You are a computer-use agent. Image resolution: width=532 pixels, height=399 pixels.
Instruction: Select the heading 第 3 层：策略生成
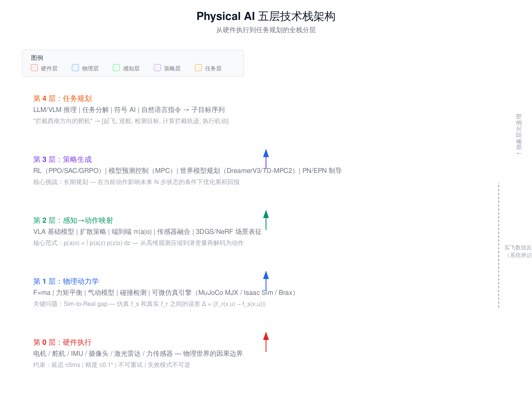click(62, 160)
